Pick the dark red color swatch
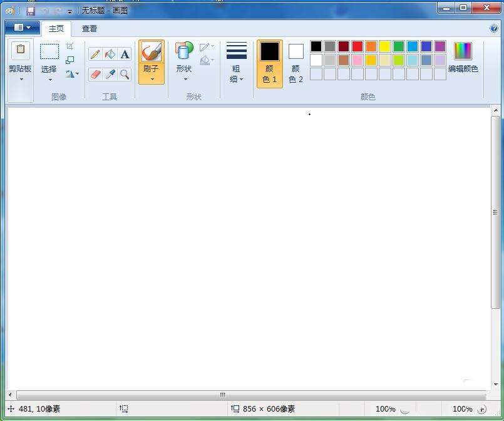This screenshot has width=504, height=421. pos(344,46)
